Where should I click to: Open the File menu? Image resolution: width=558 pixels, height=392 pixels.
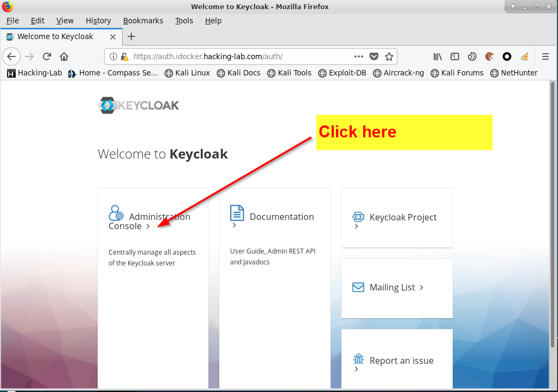coord(12,21)
